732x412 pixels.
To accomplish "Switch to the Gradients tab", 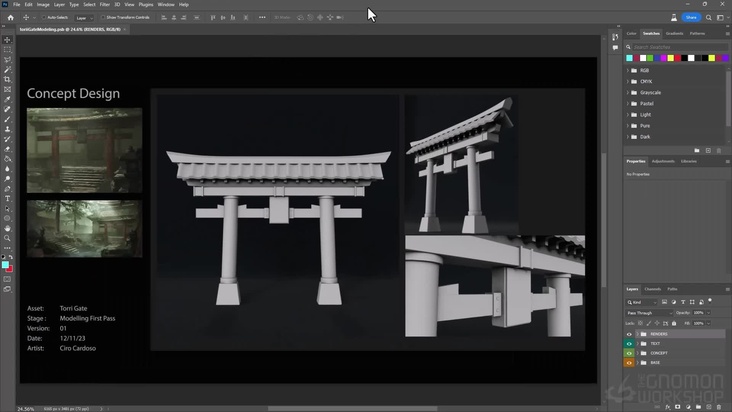I will [674, 34].
